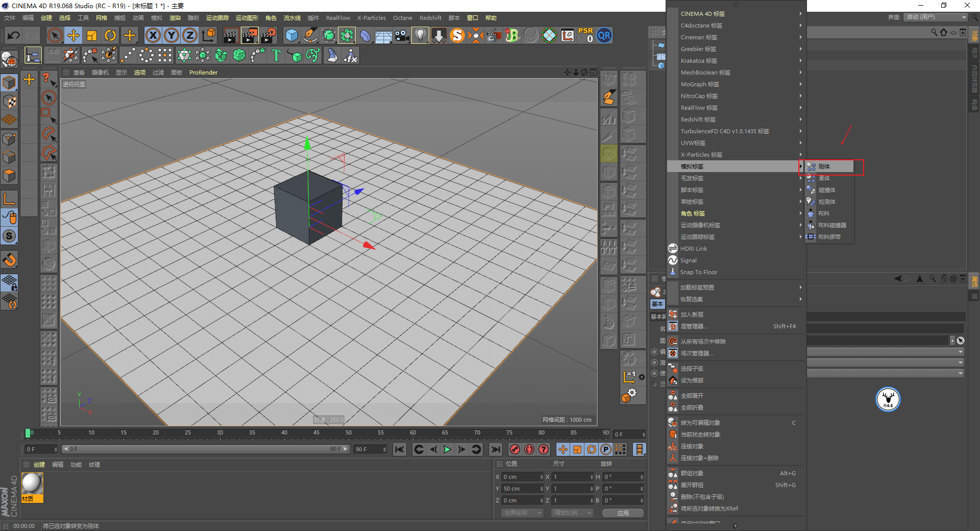
Task: Render the active view clapperboard icon
Action: (231, 35)
